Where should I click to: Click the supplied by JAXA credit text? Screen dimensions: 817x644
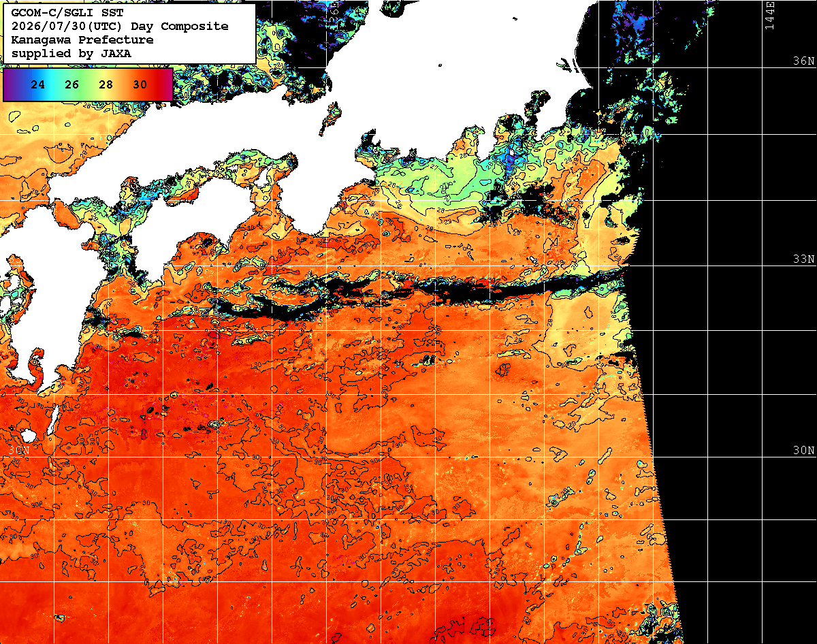(x=71, y=53)
